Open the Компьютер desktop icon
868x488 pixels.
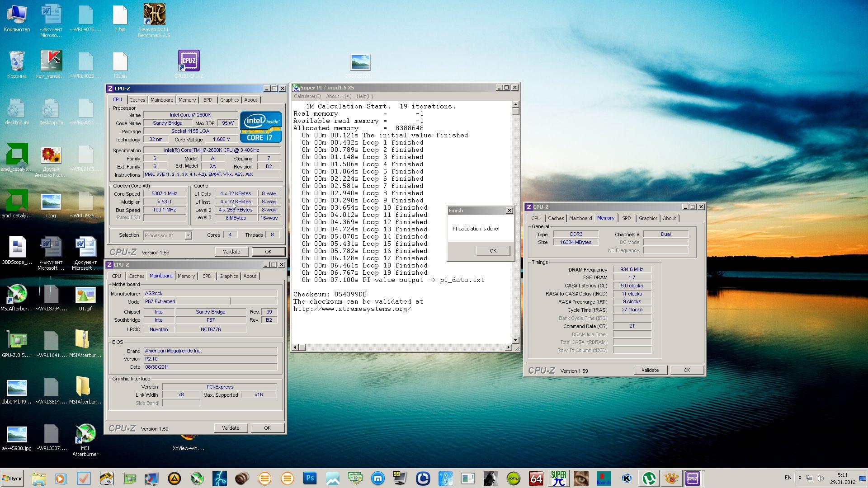(17, 18)
